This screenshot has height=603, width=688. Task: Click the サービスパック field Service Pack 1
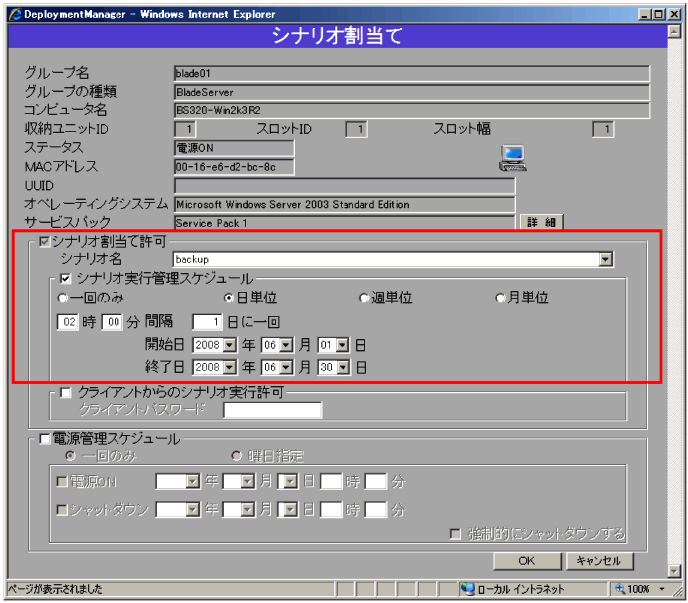click(344, 223)
